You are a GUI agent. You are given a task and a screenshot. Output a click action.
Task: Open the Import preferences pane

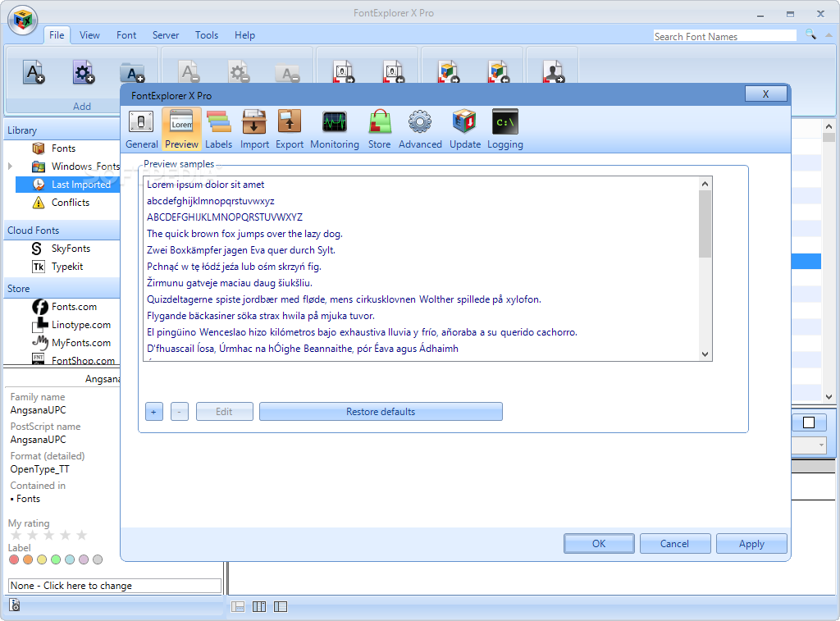tap(254, 129)
